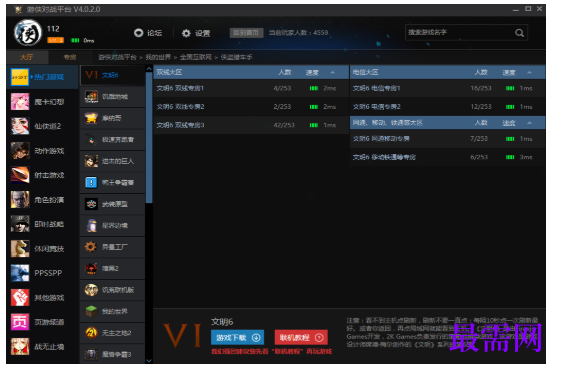Click the 回到首页 button
Viewport: 561px width, 369px height.
point(247,33)
